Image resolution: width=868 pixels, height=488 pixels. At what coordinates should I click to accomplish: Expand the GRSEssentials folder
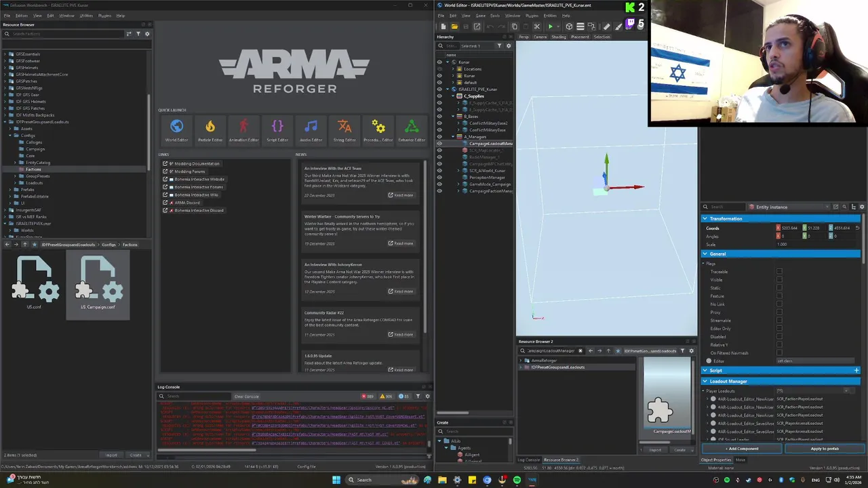(5, 54)
